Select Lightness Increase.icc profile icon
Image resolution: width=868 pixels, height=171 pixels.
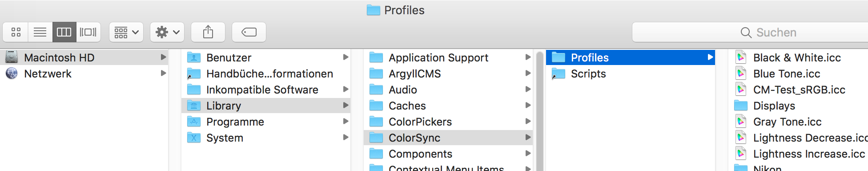click(x=741, y=153)
